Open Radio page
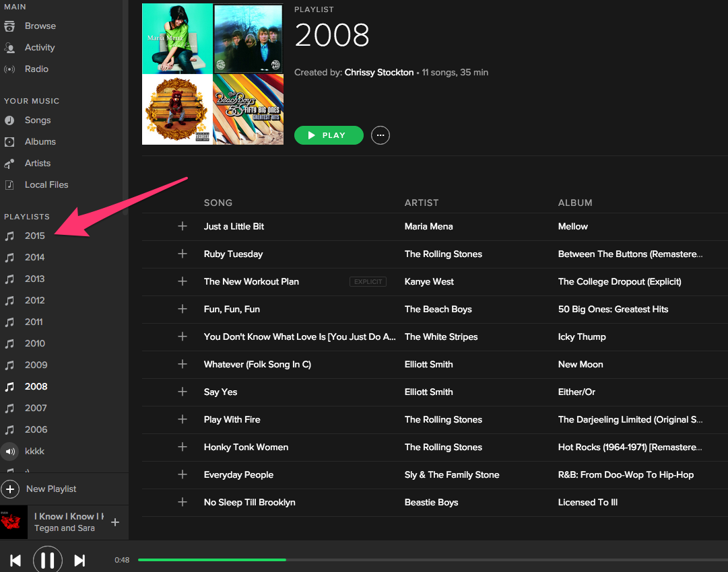The width and height of the screenshot is (728, 572). pos(36,69)
